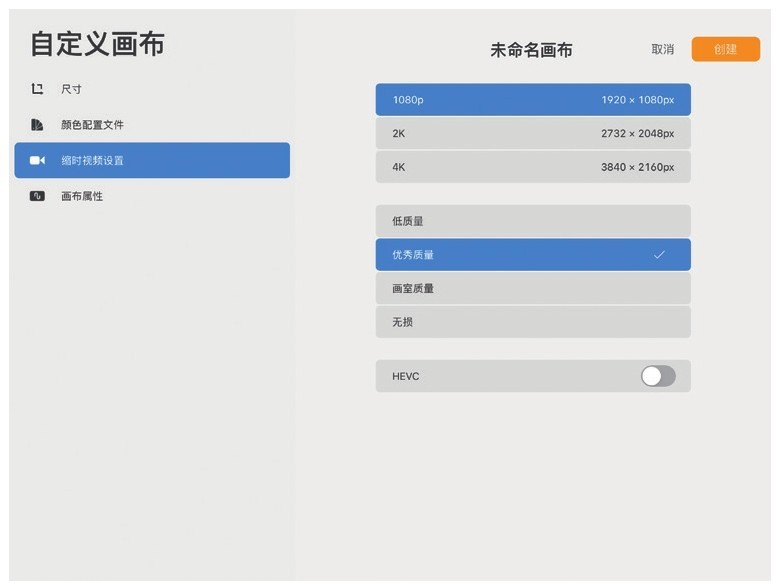This screenshot has width=778, height=587.
Task: Choose 低质量 video quality
Action: (x=533, y=221)
